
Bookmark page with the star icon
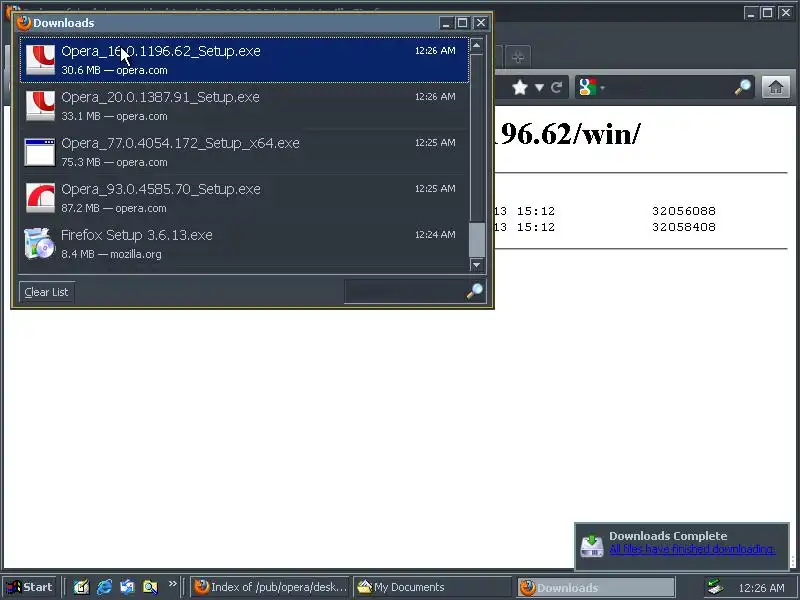click(x=520, y=88)
